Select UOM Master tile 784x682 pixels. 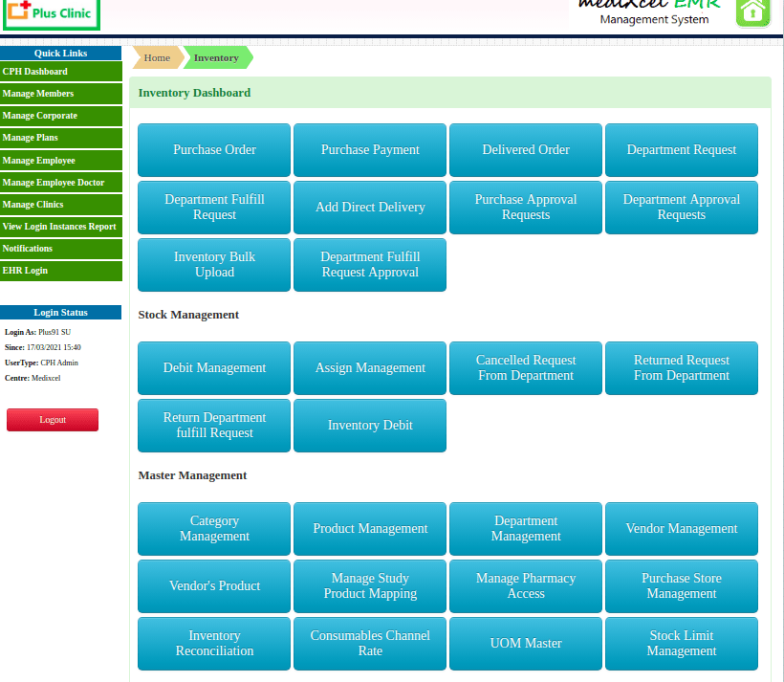point(526,644)
